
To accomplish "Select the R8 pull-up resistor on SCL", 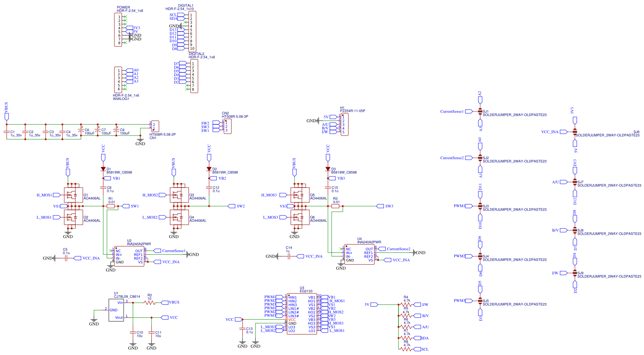I will click(406, 349).
